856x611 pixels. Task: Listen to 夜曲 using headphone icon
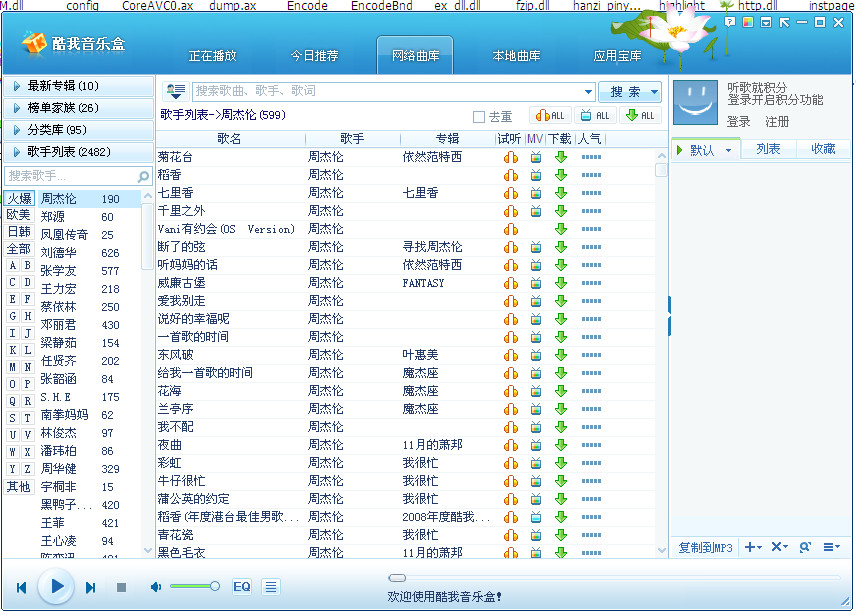point(511,446)
